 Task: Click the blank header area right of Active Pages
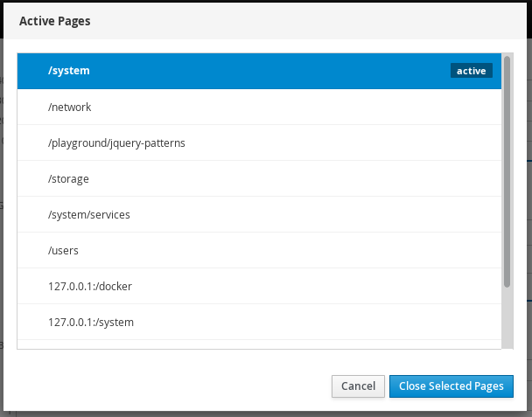[306, 20]
